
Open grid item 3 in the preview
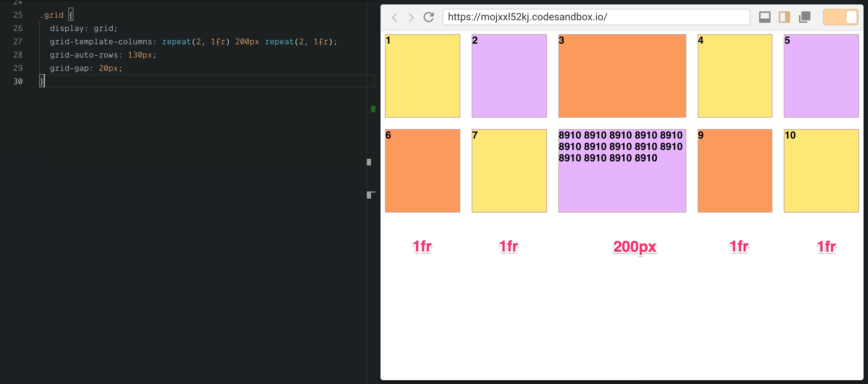point(622,76)
